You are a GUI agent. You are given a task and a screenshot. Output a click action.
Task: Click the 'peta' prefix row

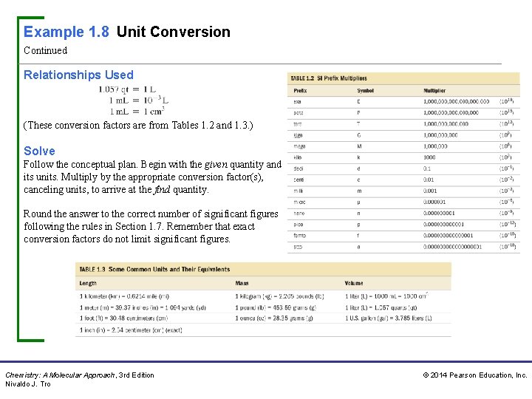pos(403,112)
